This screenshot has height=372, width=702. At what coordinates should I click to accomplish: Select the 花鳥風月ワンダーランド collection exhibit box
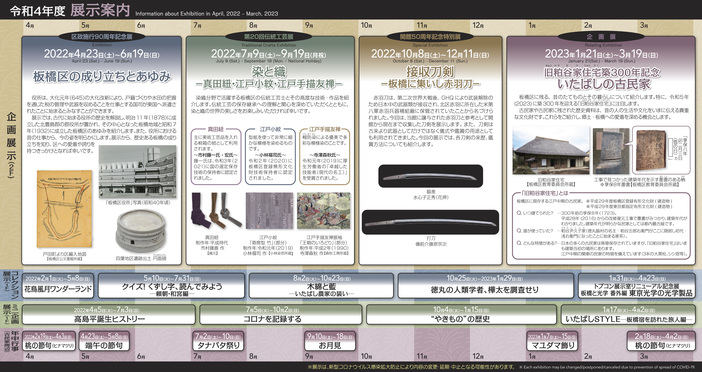pyautogui.click(x=58, y=286)
